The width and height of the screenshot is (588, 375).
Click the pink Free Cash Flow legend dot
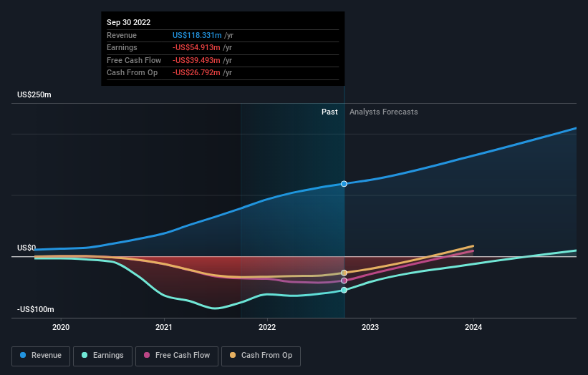click(147, 355)
